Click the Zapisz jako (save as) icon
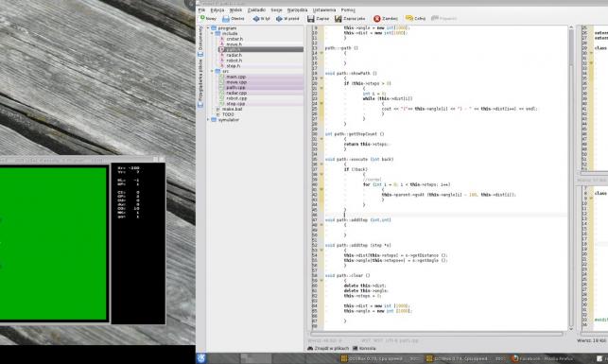The height and width of the screenshot is (364, 608). tap(339, 18)
